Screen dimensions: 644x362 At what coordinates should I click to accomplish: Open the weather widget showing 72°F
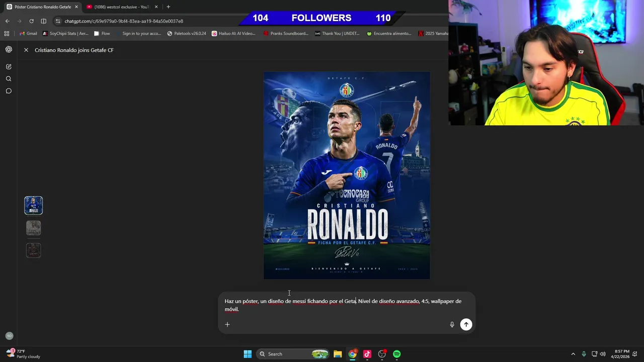click(23, 354)
